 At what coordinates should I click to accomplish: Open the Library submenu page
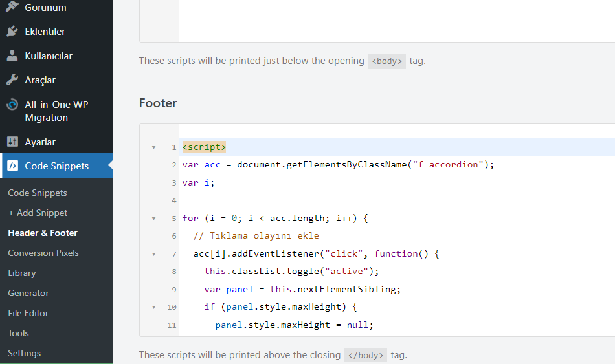pos(22,273)
